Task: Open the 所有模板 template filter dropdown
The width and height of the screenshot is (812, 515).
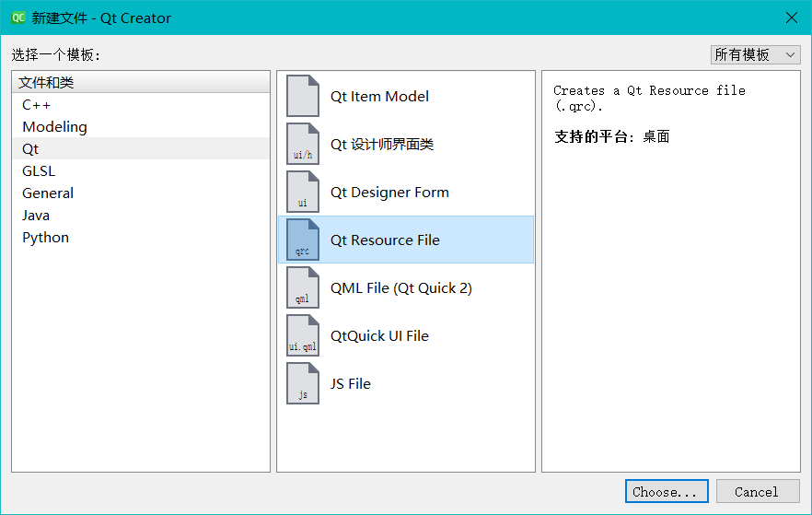Action: point(755,54)
